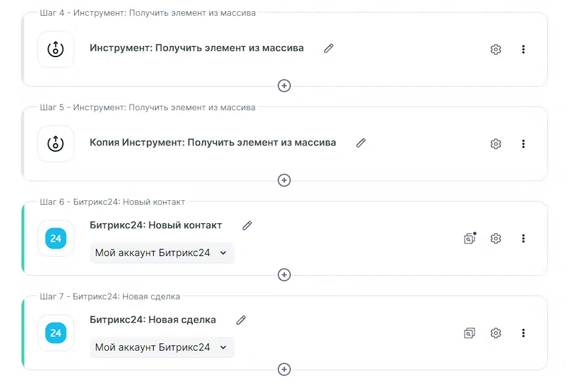Open three-dot menu for step 5
The image size is (575, 392).
pyautogui.click(x=523, y=144)
